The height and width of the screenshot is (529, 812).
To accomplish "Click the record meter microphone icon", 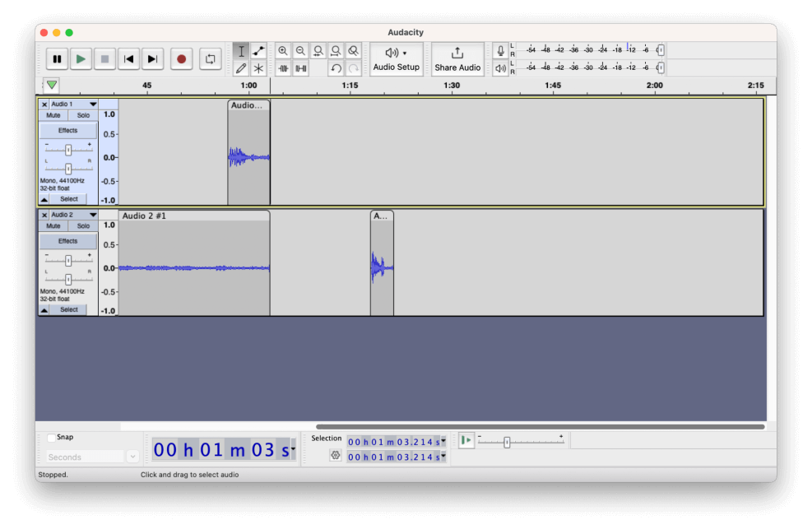I will (500, 51).
